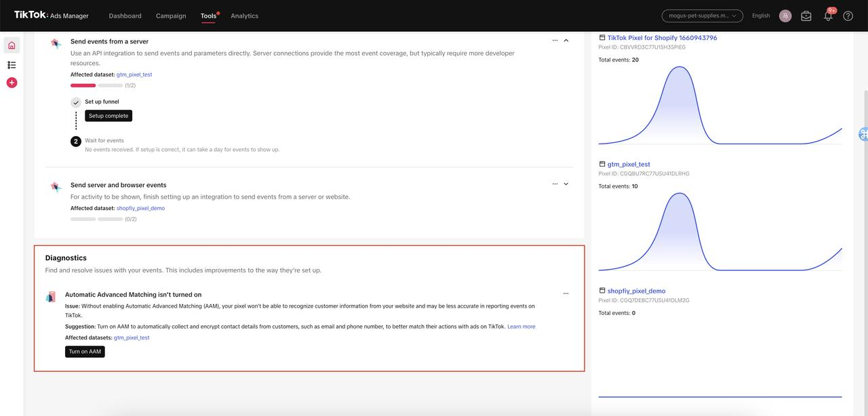This screenshot has height=416, width=868.
Task: Collapse the Send events from a server card
Action: coord(566,41)
